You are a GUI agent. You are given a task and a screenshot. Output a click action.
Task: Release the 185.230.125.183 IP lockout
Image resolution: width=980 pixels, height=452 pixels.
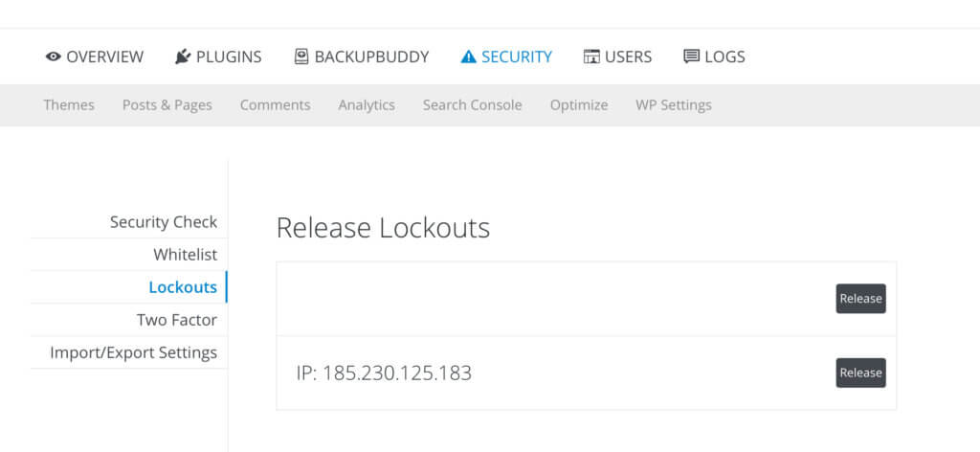click(x=860, y=373)
